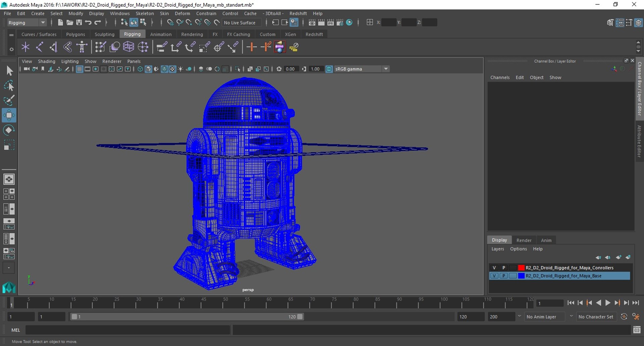This screenshot has height=346, width=644.
Task: Open the No Character Set dropdown
Action: [x=596, y=317]
